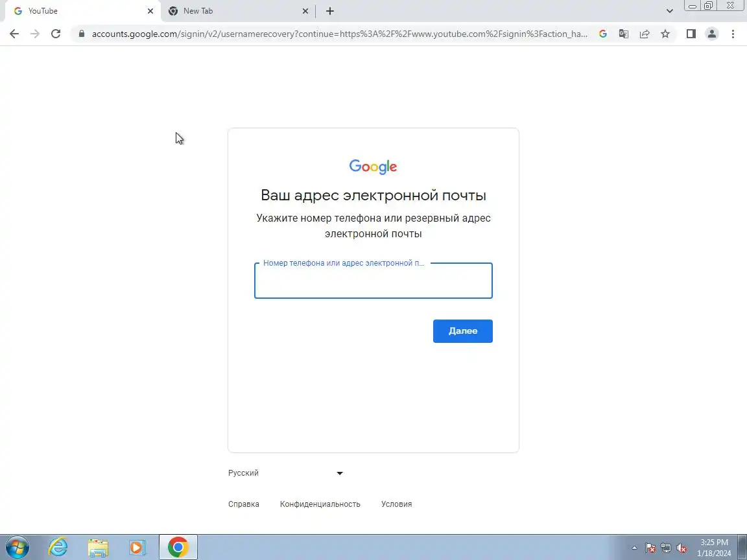Share this page icon
This screenshot has height=560, width=747.
pos(645,34)
